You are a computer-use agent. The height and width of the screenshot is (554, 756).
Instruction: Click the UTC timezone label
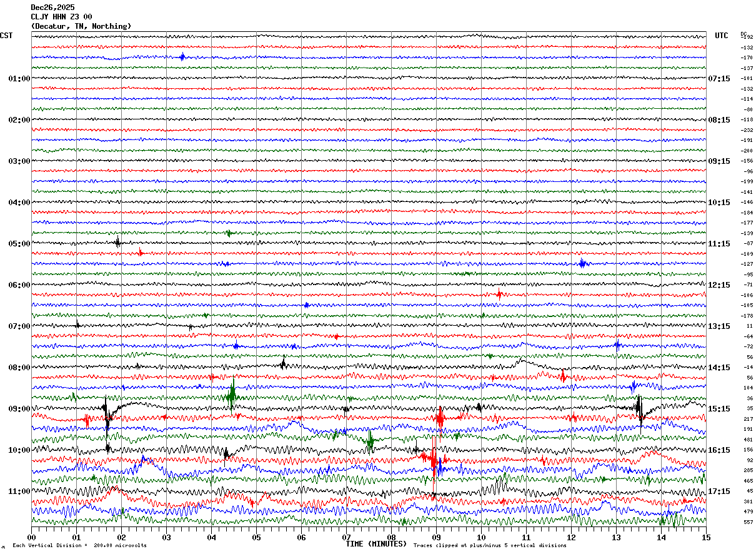pyautogui.click(x=722, y=36)
